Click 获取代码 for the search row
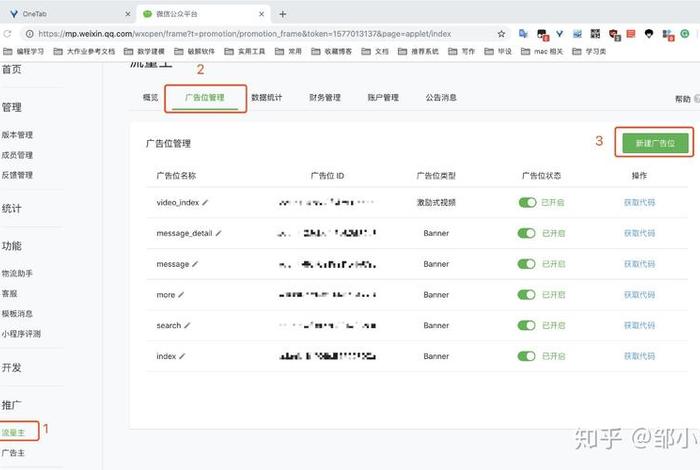Image resolution: width=700 pixels, height=470 pixels. click(639, 325)
